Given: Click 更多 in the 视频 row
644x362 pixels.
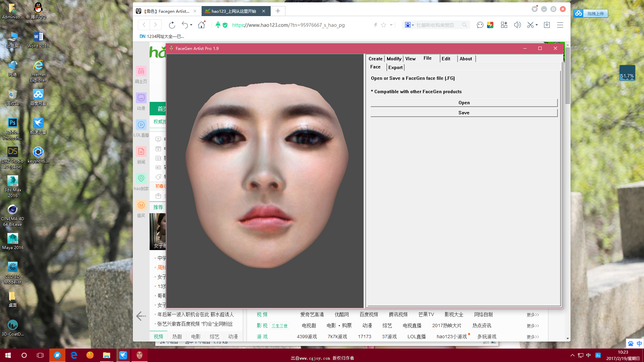Looking at the screenshot, I should [x=533, y=315].
